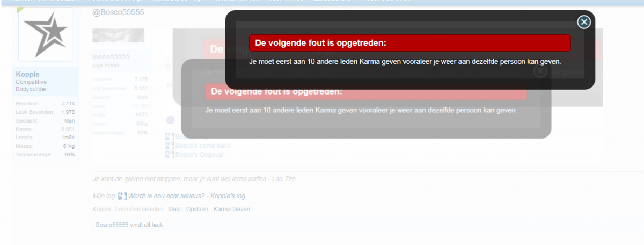Click Bosco55555's avatar in quoted card

click(x=118, y=35)
